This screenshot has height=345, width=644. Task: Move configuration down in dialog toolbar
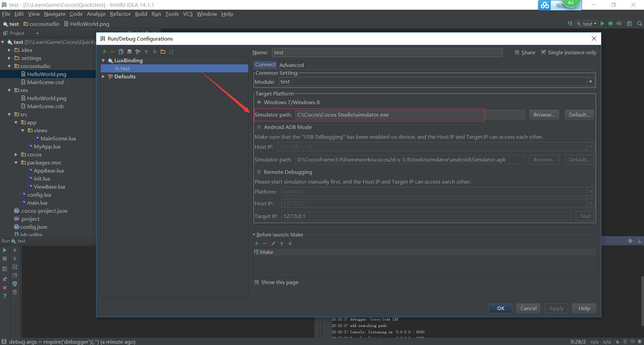(155, 52)
